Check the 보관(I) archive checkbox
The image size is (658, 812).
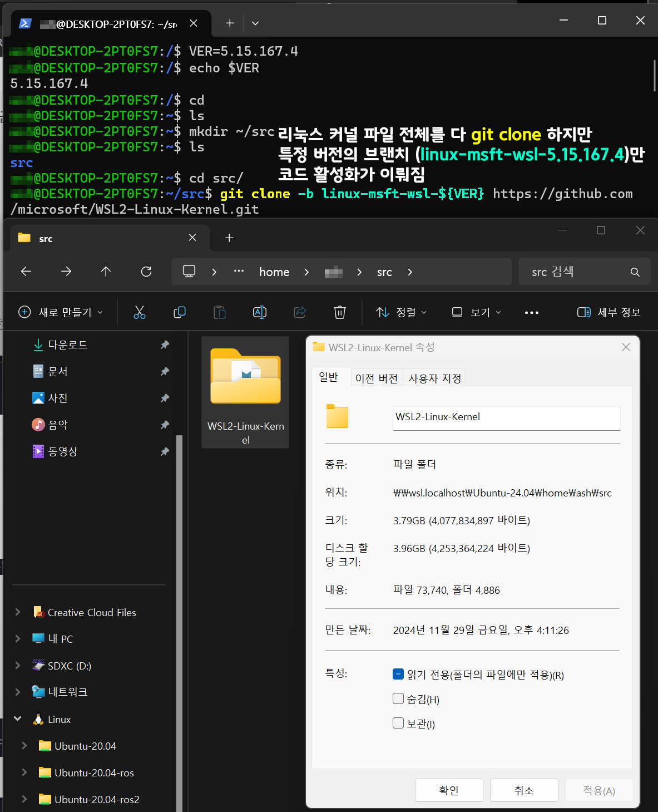click(x=398, y=723)
